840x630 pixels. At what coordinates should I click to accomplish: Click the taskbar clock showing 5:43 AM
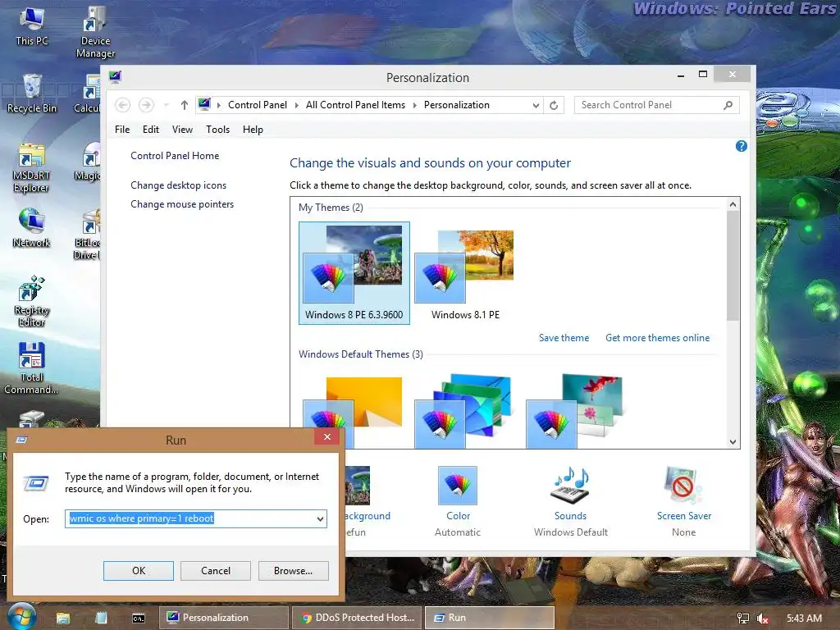[804, 619]
